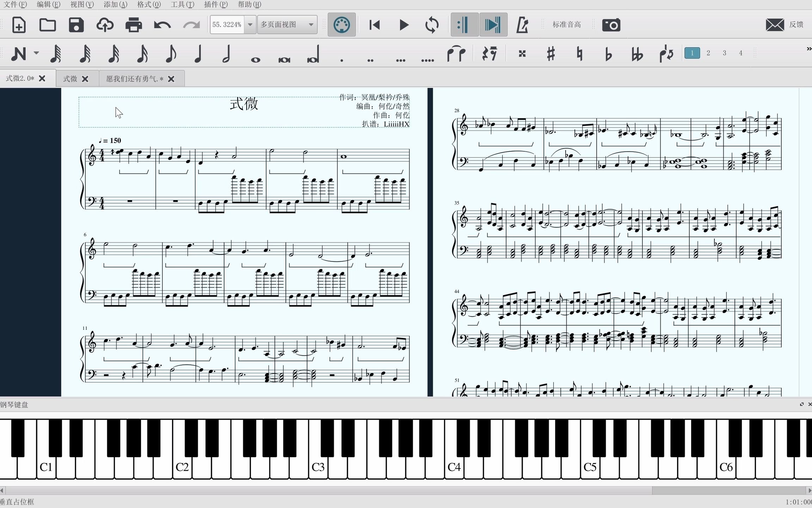Image resolution: width=812 pixels, height=508 pixels.
Task: Open the 插件(P) menu
Action: click(216, 4)
